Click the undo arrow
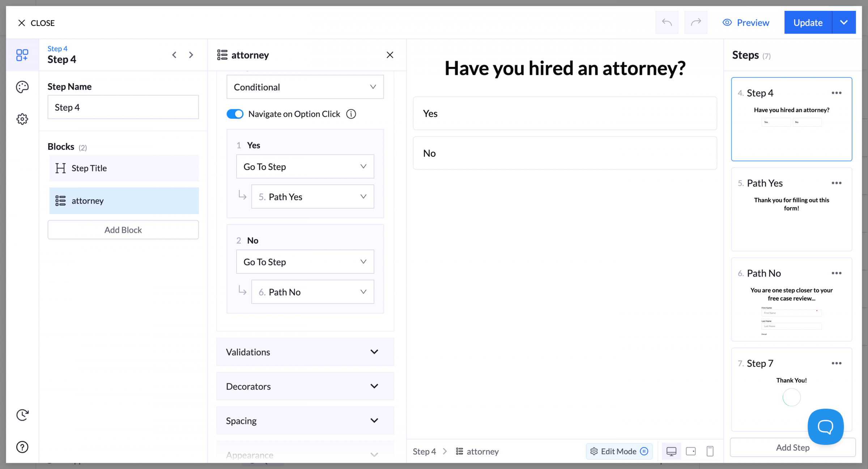 point(667,22)
